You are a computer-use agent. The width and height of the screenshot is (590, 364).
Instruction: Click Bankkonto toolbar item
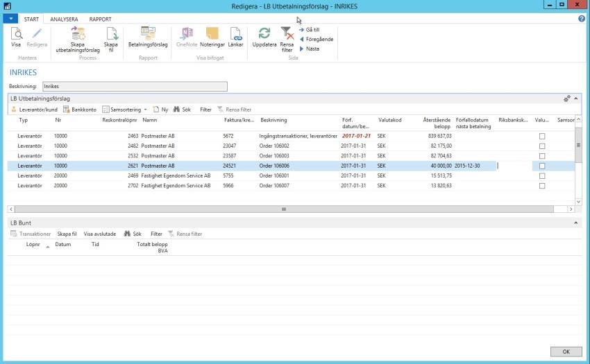(80, 110)
